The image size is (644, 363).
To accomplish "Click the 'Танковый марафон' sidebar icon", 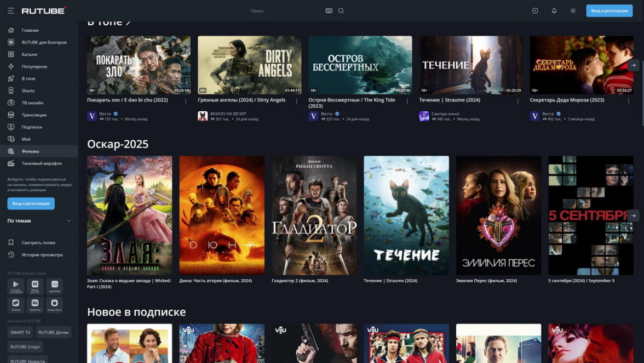I will [x=11, y=163].
